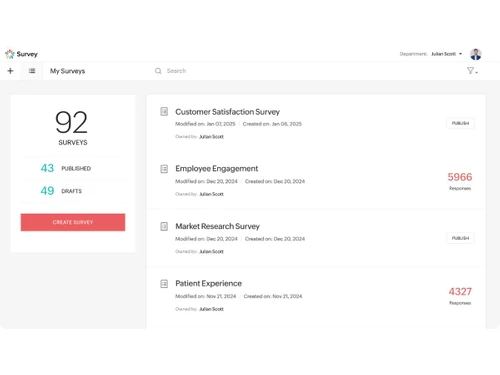Click Modified on Jan 07, 2025 text

[x=205, y=124]
